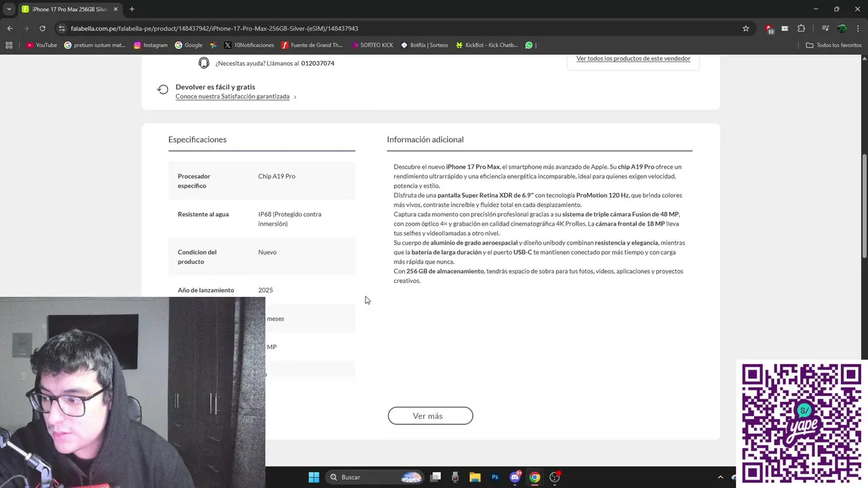Click the address bar URL
The height and width of the screenshot is (488, 868).
point(214,28)
